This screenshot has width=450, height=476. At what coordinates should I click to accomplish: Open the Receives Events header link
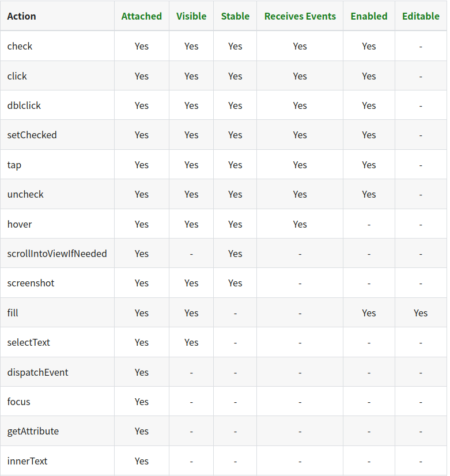(300, 16)
